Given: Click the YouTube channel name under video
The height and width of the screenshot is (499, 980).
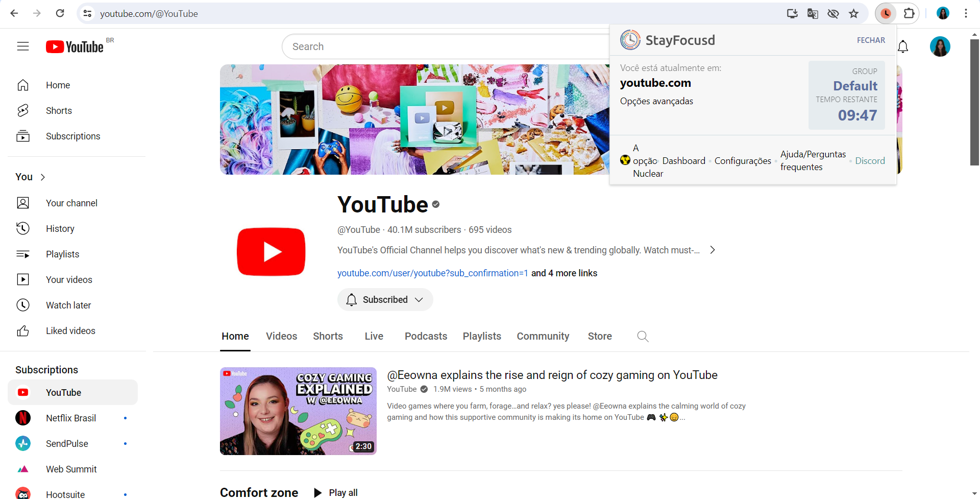Looking at the screenshot, I should tap(402, 389).
